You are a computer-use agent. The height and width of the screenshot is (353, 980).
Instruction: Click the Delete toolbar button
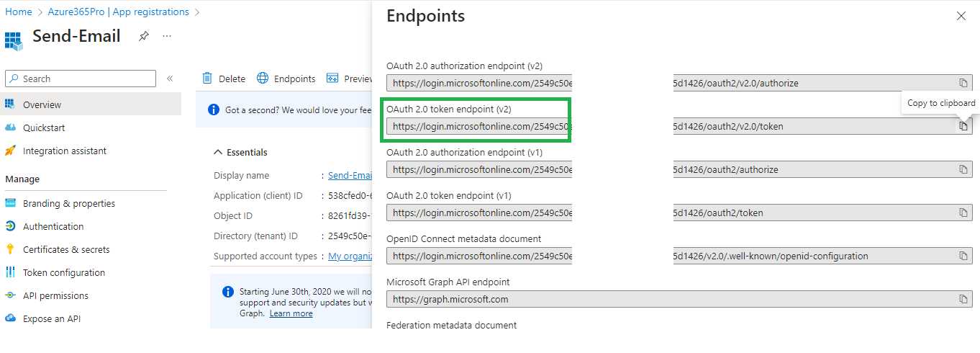[x=224, y=79]
